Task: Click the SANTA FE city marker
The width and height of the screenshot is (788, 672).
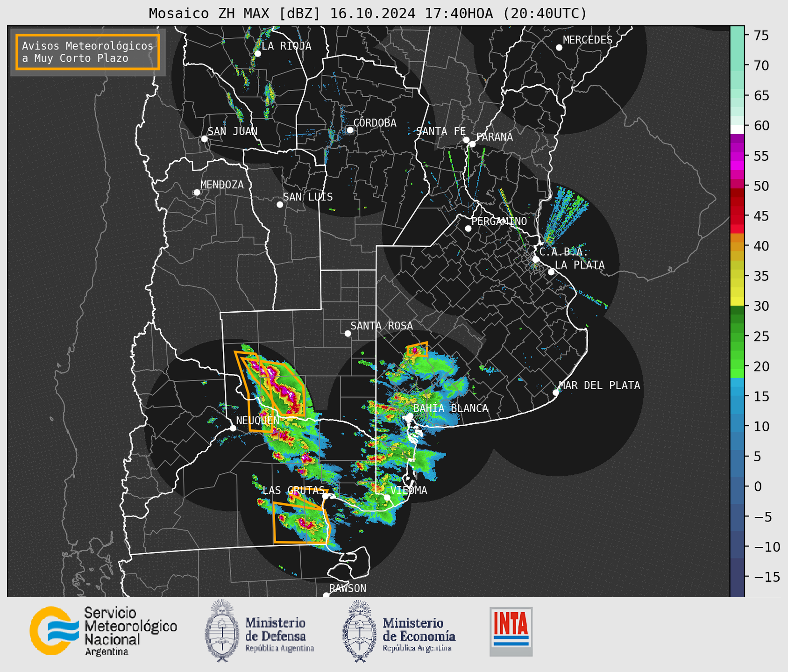Action: [x=466, y=140]
